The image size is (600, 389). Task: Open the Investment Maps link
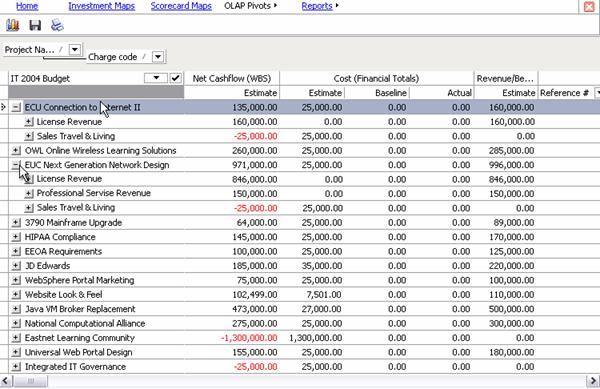(x=101, y=6)
